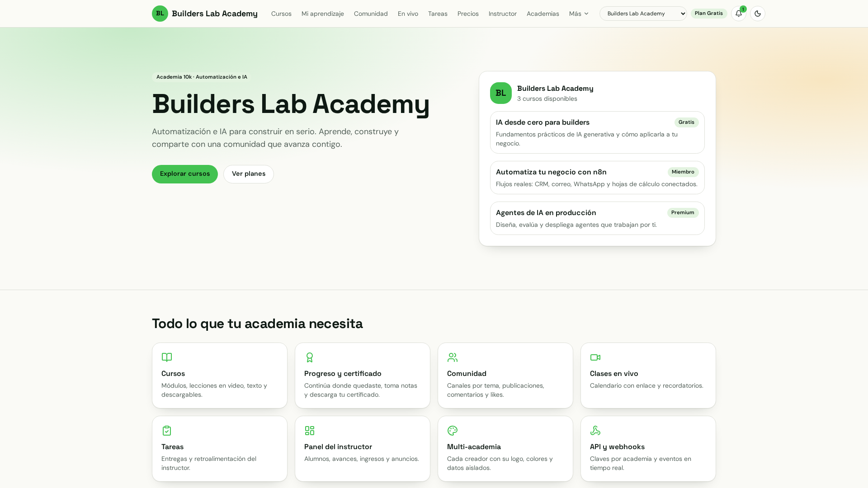
Task: Click the Miembro badge
Action: [683, 172]
